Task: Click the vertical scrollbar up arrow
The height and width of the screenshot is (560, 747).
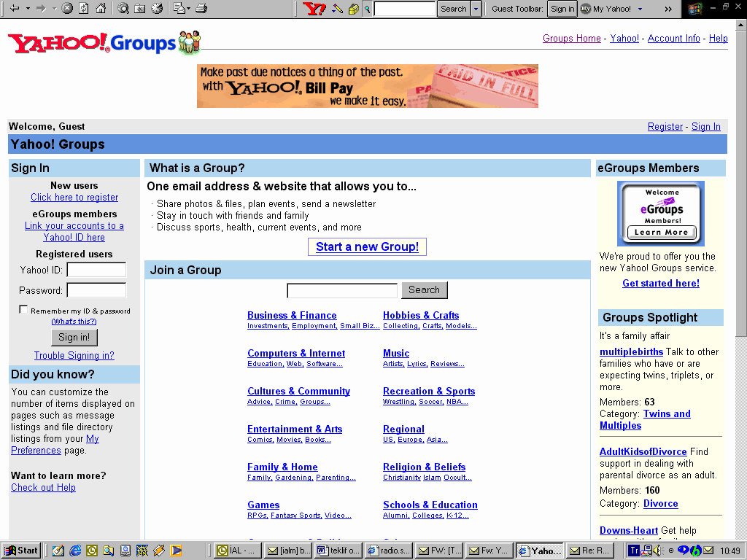Action: point(741,25)
